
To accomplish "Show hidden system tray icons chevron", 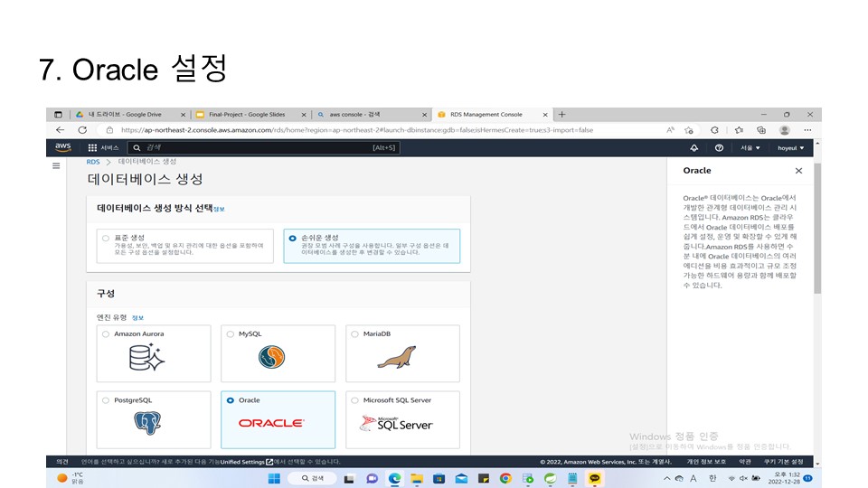I will 666,479.
